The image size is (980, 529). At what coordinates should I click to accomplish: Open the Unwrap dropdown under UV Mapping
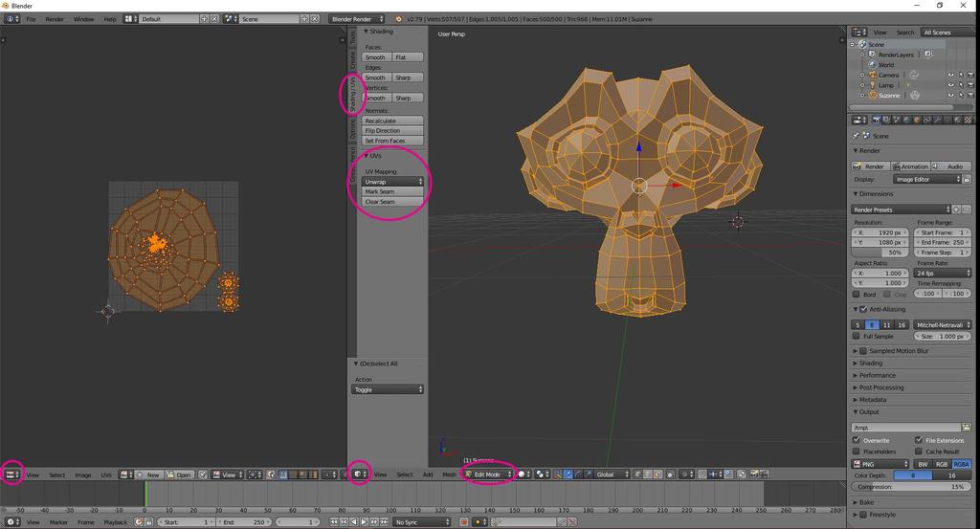pos(392,182)
